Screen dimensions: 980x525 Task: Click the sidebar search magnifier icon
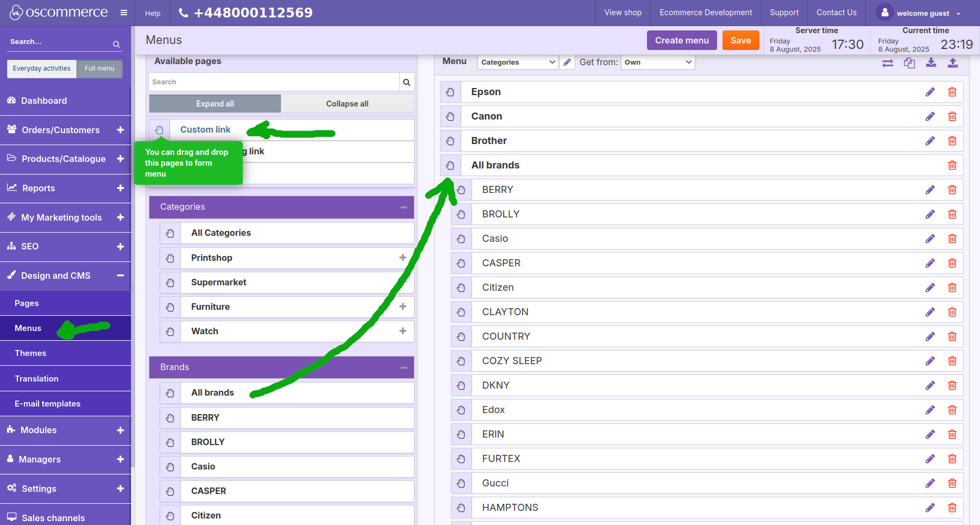point(116,44)
